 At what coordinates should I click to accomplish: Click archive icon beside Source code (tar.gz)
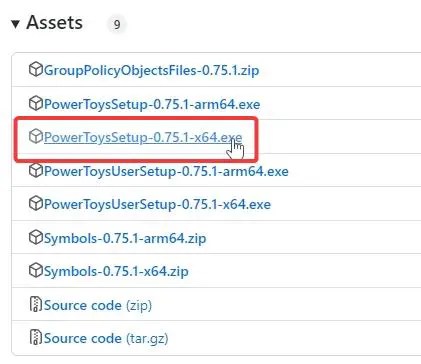35,337
